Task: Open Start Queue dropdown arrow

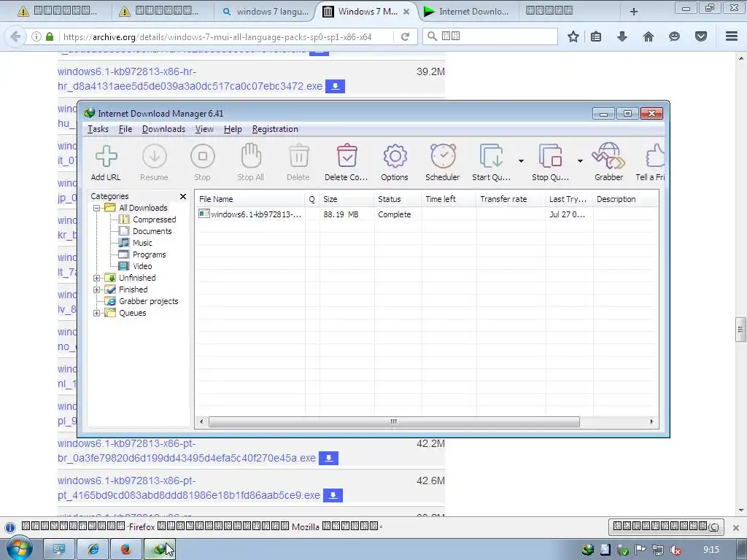Action: click(521, 161)
